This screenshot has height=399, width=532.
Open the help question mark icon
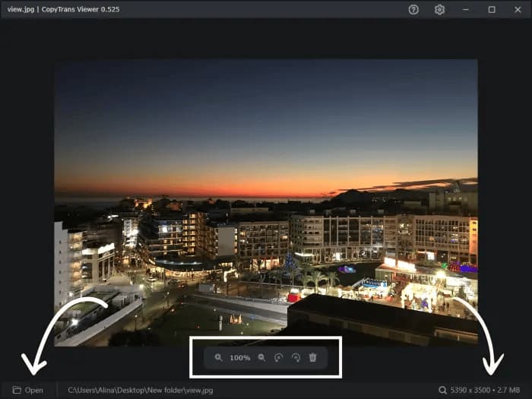tap(413, 9)
